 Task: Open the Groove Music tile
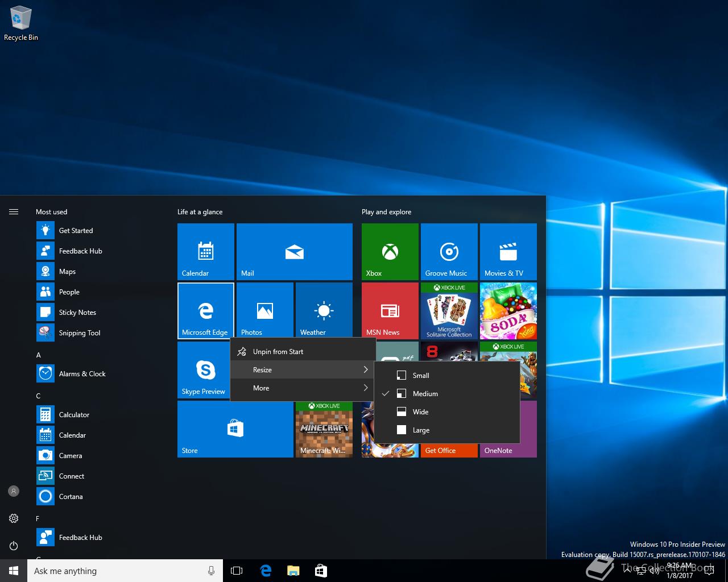[449, 251]
